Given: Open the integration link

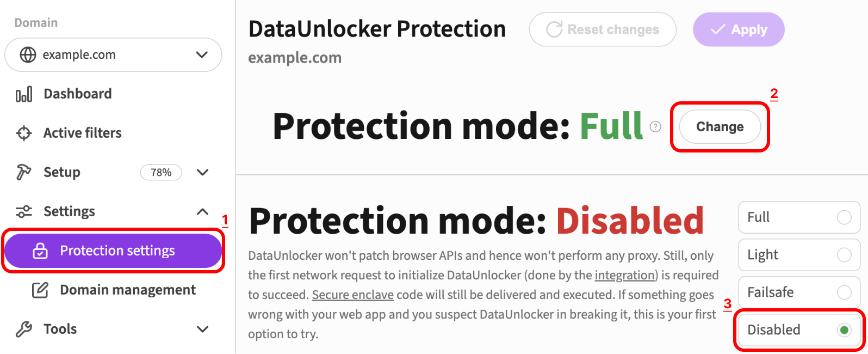Looking at the screenshot, I should pos(624,275).
